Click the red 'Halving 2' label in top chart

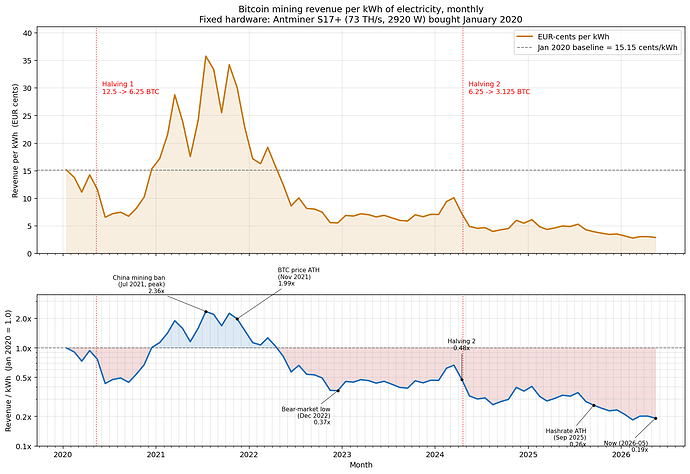(x=484, y=84)
